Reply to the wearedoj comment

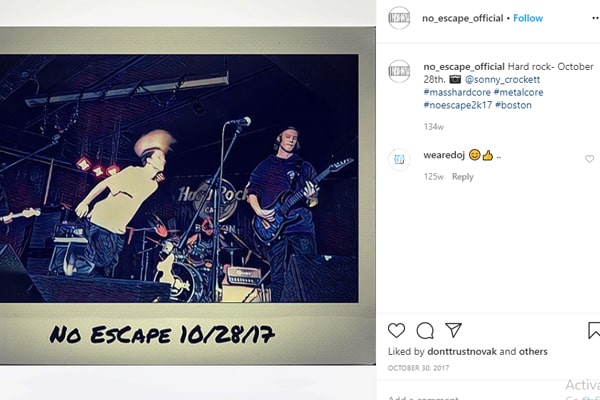tap(462, 176)
